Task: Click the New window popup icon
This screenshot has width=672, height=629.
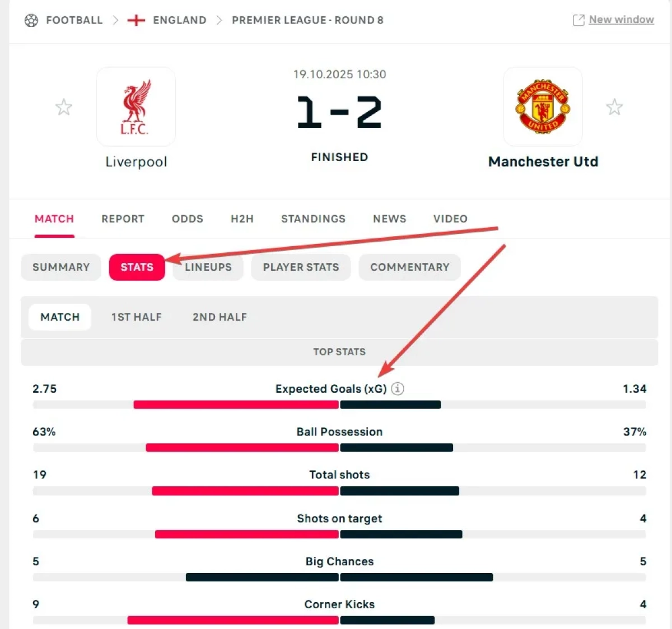Action: (x=578, y=21)
